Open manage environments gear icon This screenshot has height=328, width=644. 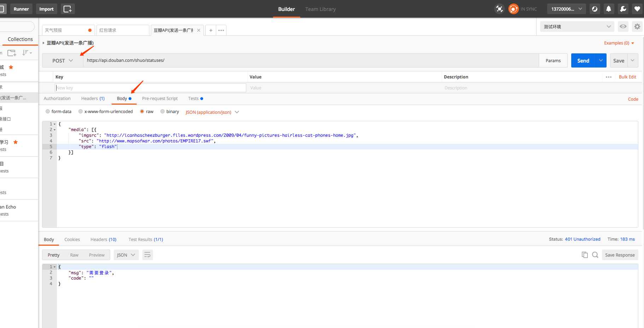point(637,27)
